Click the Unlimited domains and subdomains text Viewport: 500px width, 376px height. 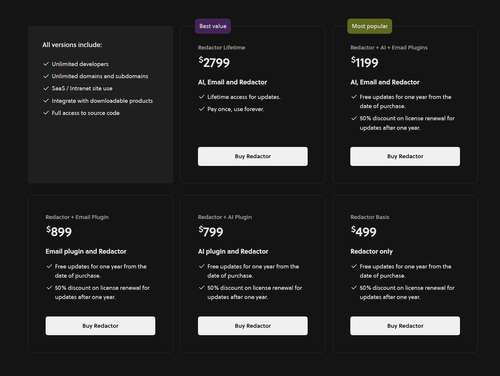pos(100,76)
